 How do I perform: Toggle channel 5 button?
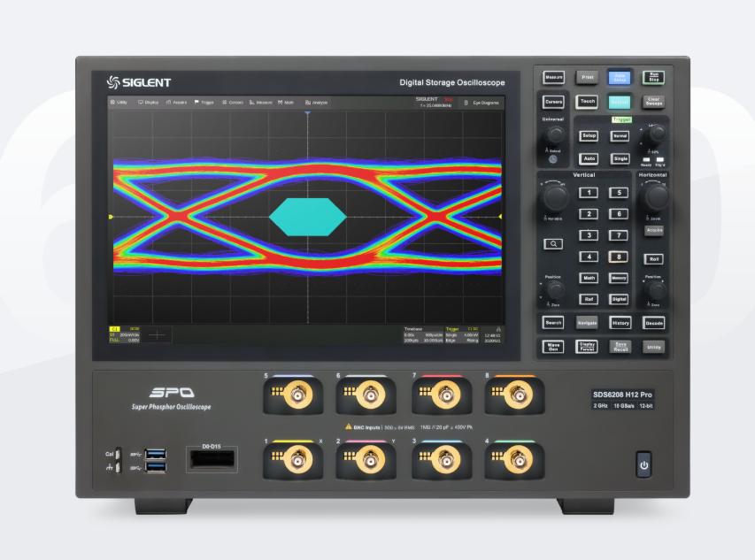(x=619, y=193)
